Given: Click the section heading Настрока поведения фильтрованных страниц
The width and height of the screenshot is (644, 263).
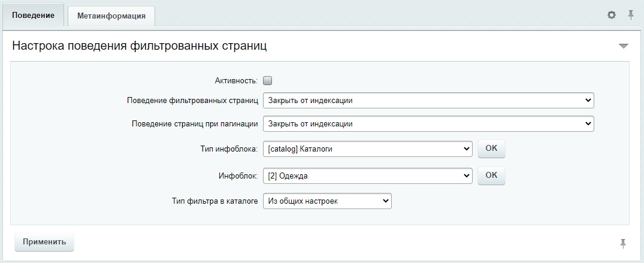Looking at the screenshot, I should (x=140, y=46).
